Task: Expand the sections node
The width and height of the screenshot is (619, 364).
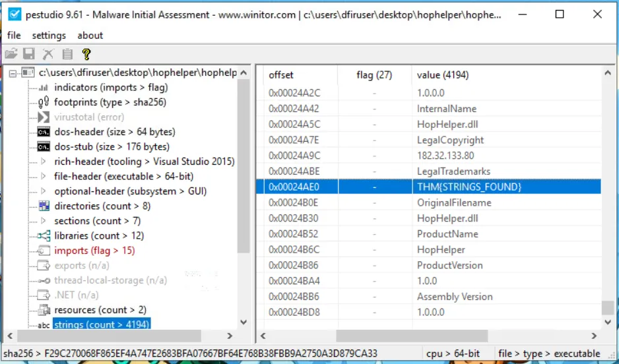Action: tap(44, 221)
